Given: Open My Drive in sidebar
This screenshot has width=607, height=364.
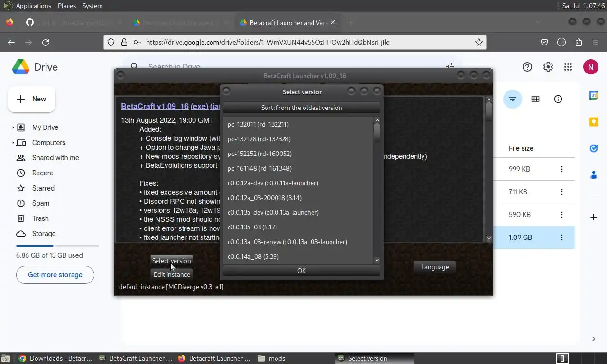Looking at the screenshot, I should tap(45, 127).
